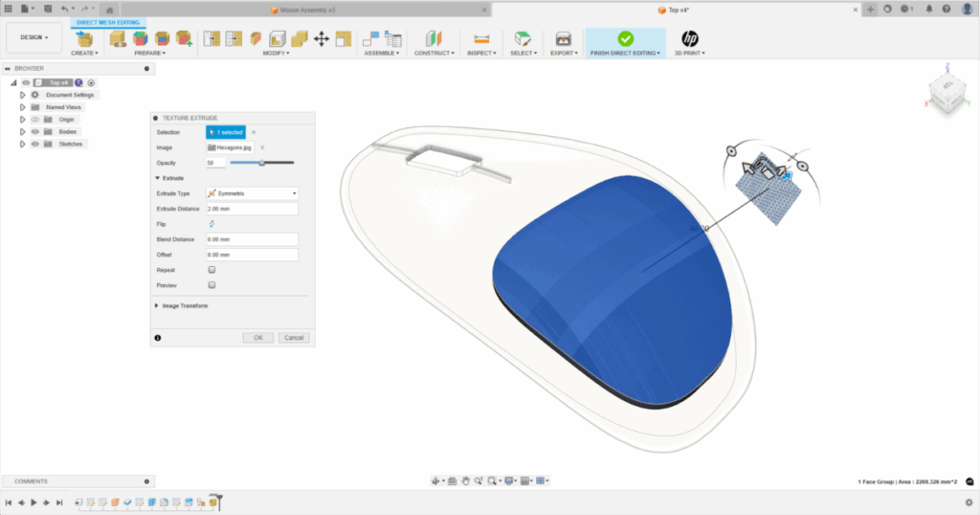
Task: Click the timeline Play button
Action: 33,503
